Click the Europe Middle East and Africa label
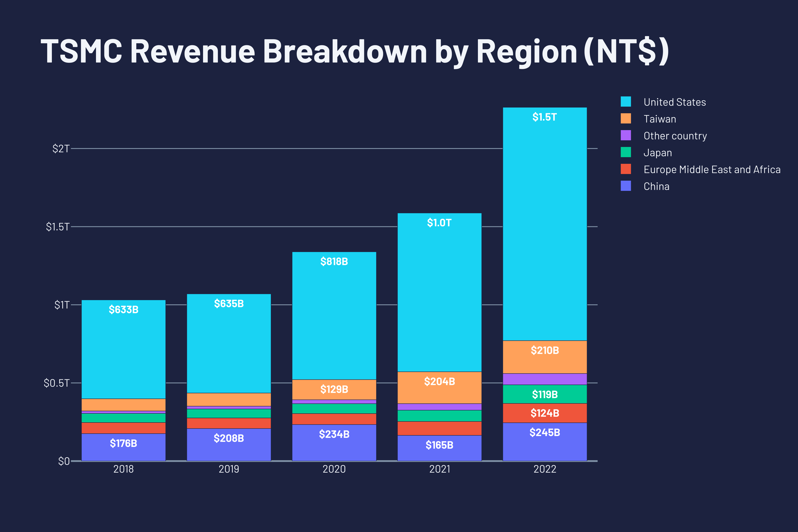This screenshot has height=532, width=798. (712, 169)
